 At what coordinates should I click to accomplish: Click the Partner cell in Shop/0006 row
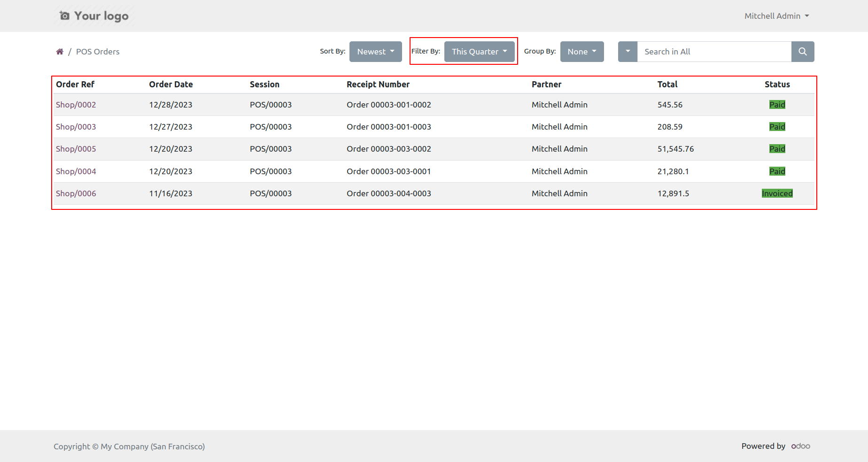tap(560, 193)
